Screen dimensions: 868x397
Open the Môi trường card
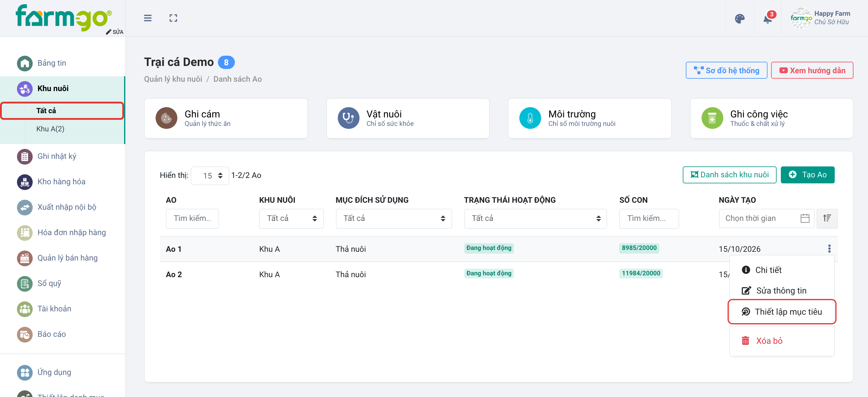click(589, 118)
